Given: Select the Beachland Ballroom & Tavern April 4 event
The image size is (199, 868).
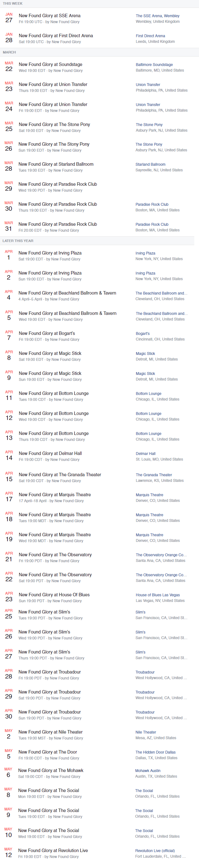Looking at the screenshot, I should [x=68, y=293].
